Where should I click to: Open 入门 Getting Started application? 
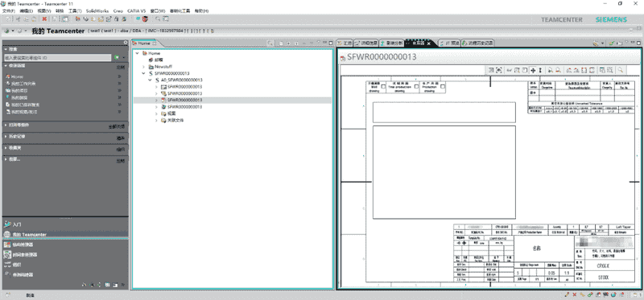[16, 225]
